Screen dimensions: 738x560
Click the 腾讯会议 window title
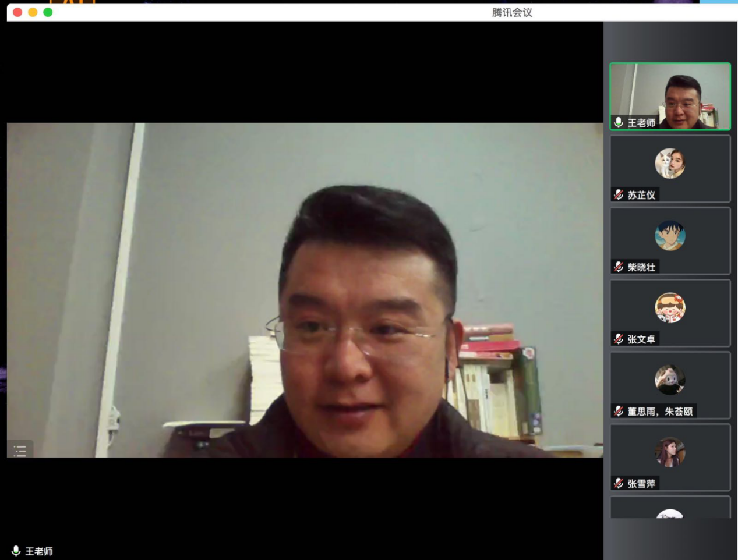click(x=512, y=12)
